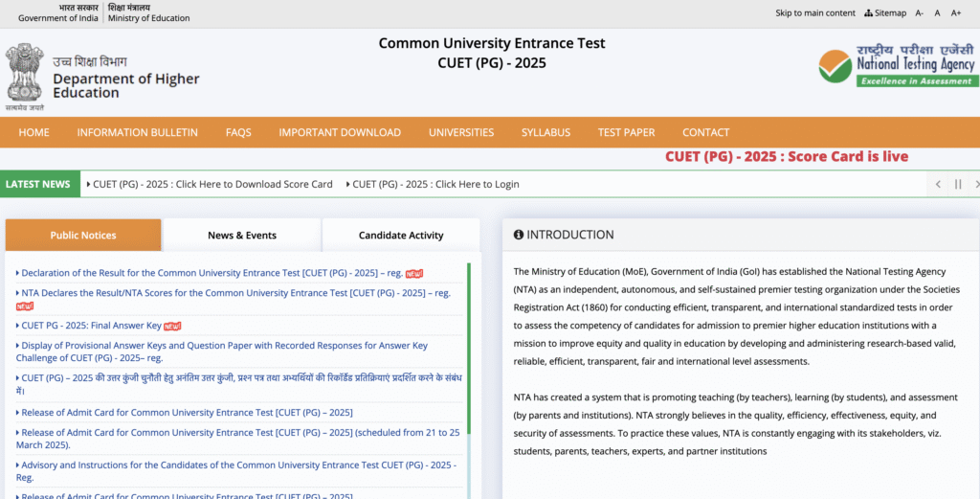980x499 pixels.
Task: Click the INTRODUCTION panel heading
Action: point(570,235)
